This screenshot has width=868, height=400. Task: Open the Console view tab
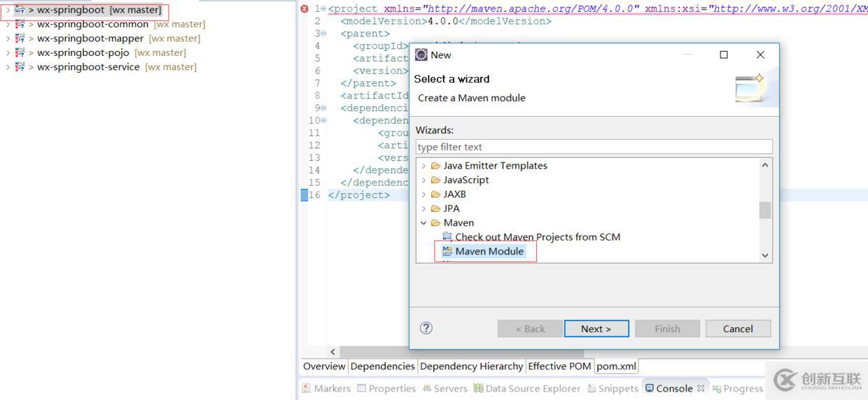click(x=674, y=389)
